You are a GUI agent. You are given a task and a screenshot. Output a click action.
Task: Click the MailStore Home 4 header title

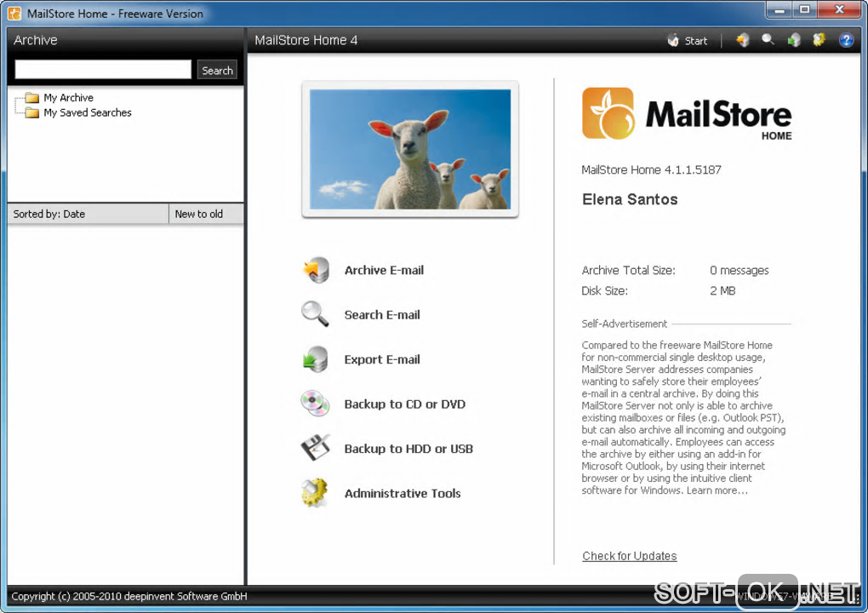click(306, 40)
